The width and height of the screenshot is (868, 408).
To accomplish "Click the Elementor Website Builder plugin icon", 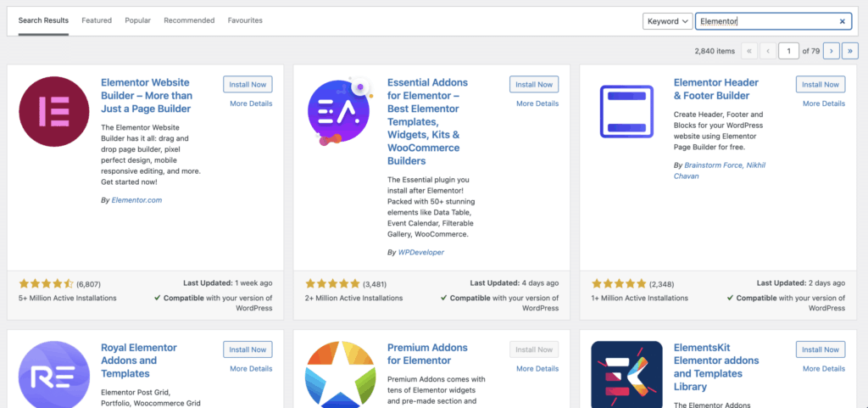I will click(53, 111).
